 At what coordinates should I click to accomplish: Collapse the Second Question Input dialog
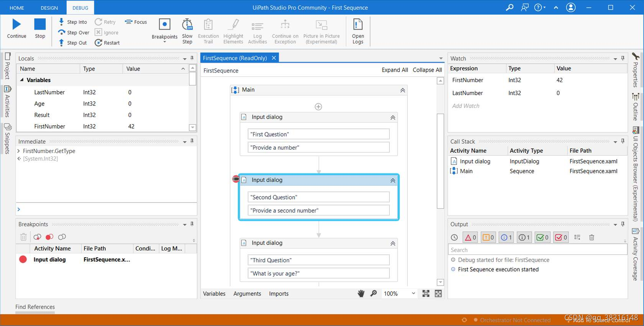(393, 180)
